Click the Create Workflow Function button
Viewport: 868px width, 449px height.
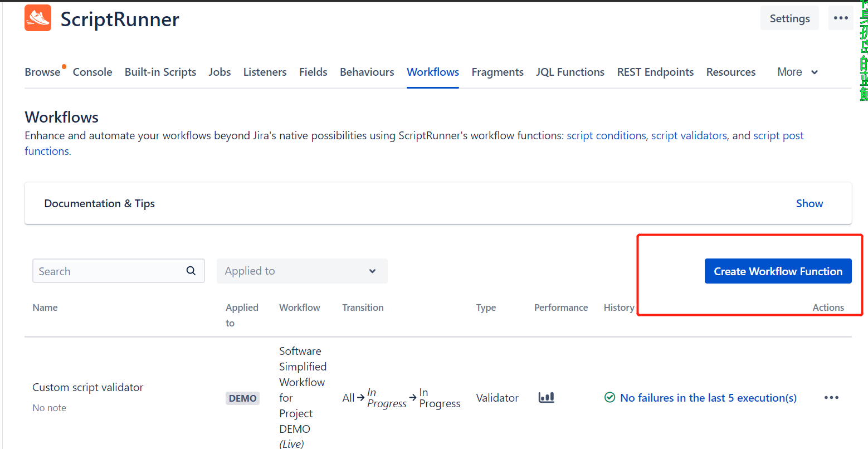[778, 271]
